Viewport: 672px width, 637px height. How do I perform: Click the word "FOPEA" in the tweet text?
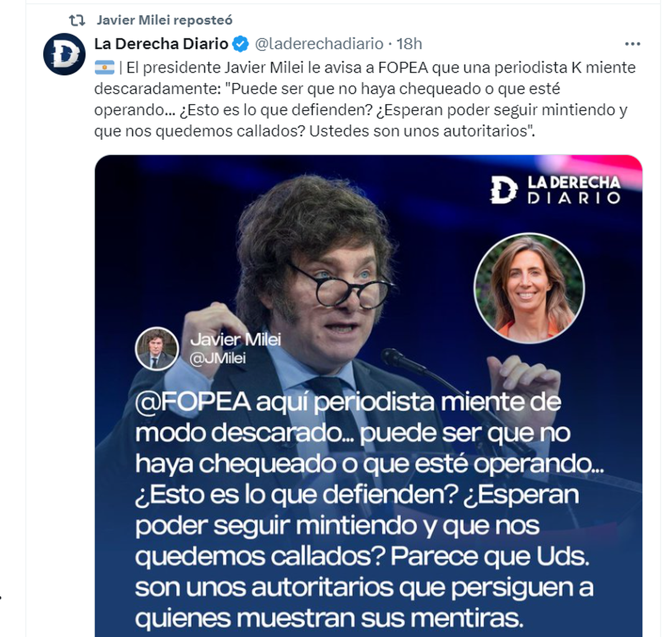click(403, 68)
